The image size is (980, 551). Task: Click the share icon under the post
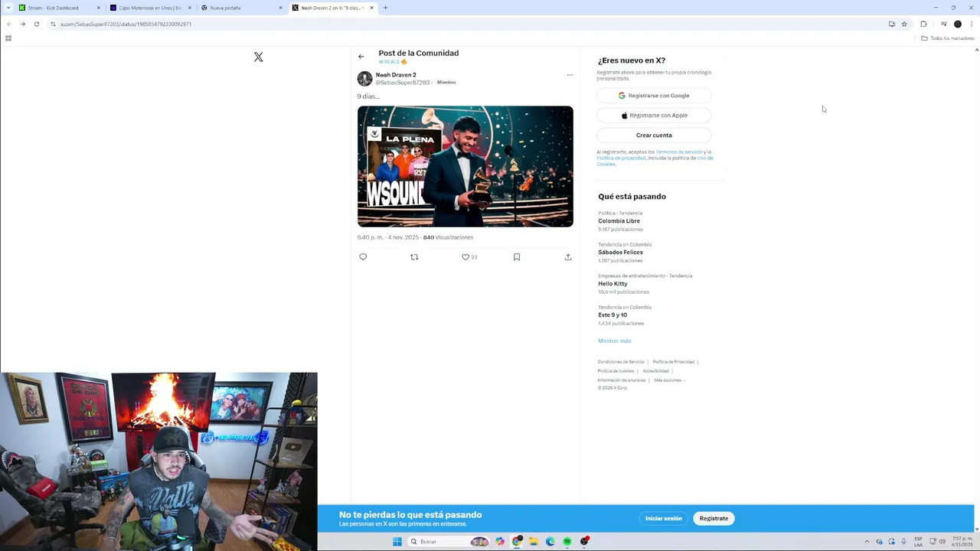(x=568, y=257)
